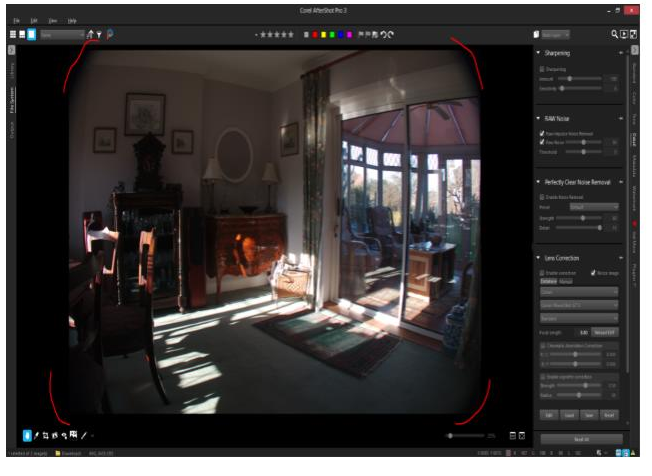Open the View menu
Screen dimensions: 652x476
coord(53,20)
